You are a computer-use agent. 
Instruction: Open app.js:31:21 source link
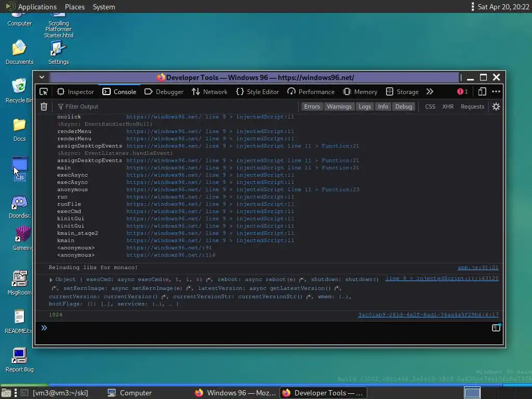click(x=478, y=268)
